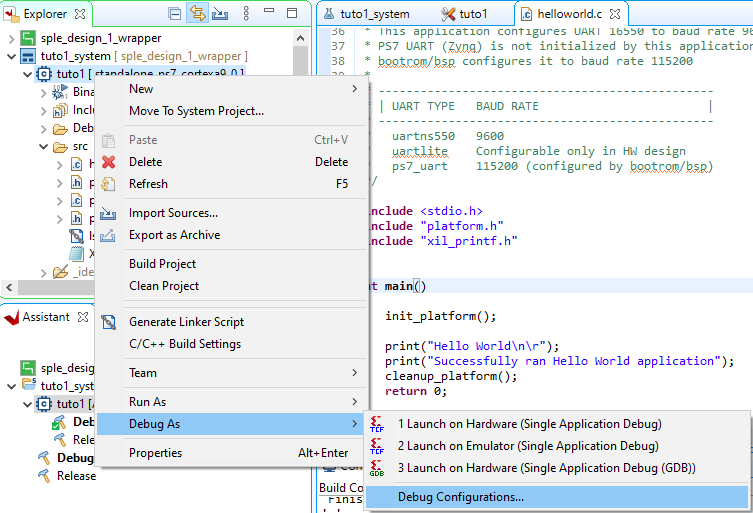Open Debug Configurations...

pos(557,497)
